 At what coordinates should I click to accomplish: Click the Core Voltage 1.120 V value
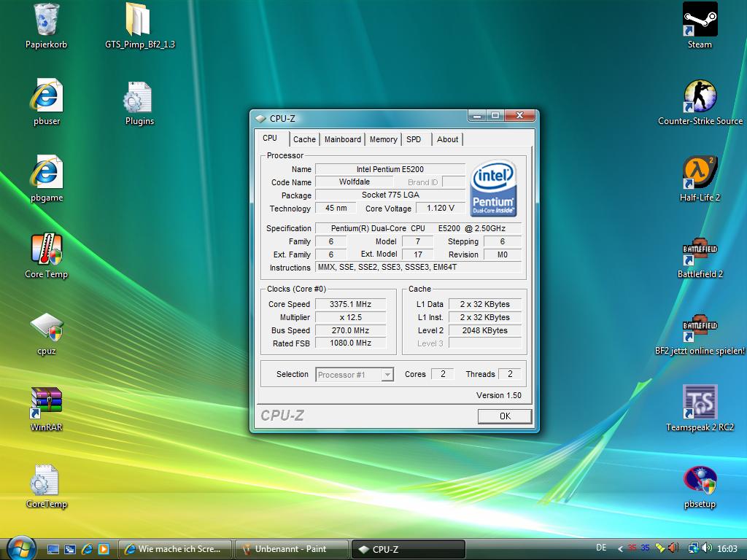440,208
